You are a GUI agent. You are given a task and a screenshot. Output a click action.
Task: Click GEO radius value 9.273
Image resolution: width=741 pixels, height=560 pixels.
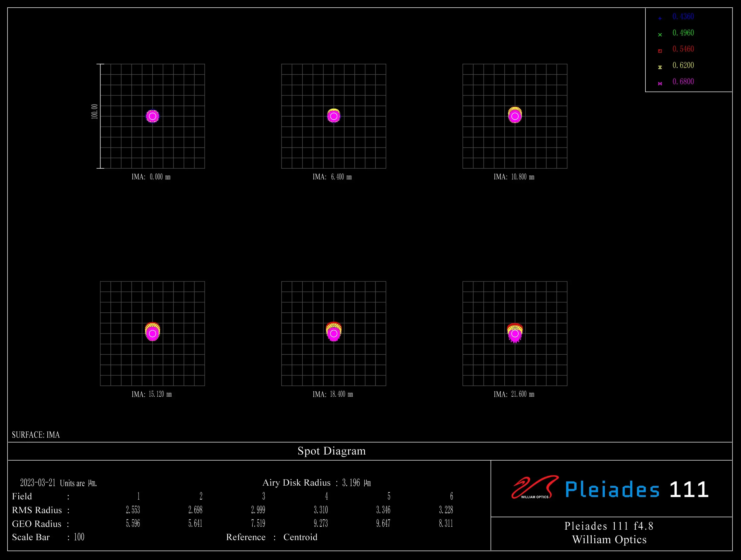point(321,524)
